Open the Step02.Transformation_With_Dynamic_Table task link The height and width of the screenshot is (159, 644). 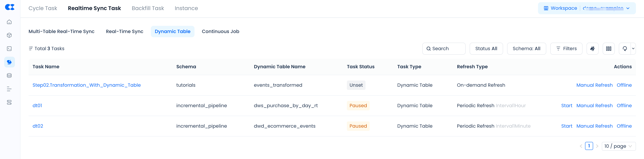87,85
